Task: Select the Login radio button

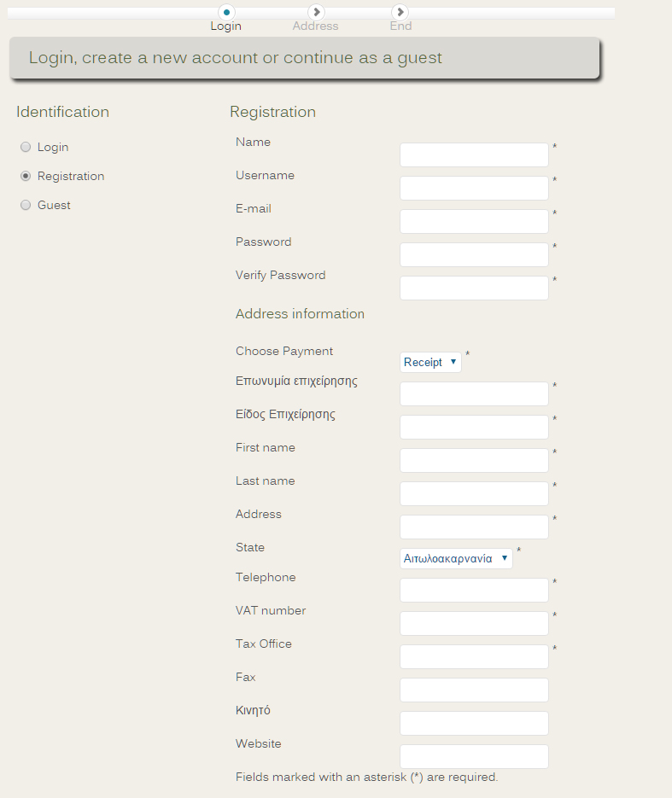Action: (26, 147)
